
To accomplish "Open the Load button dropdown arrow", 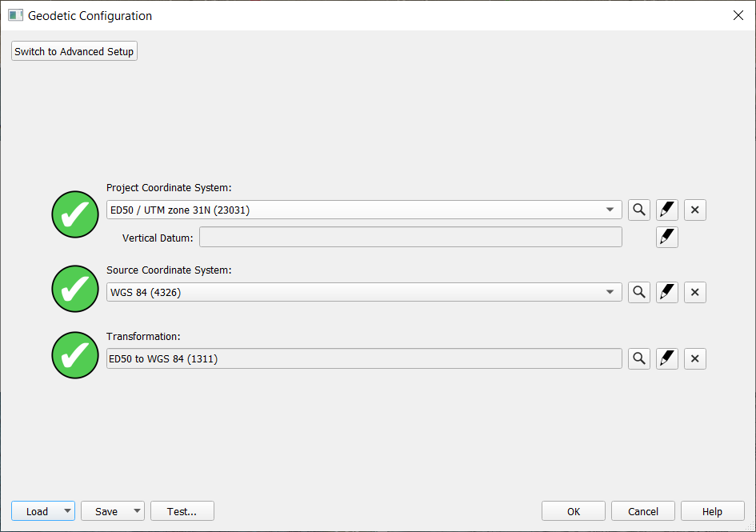I will (67, 511).
